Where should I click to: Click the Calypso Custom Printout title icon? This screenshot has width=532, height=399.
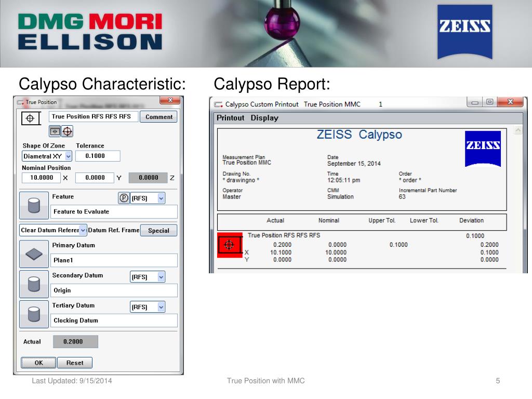click(219, 104)
